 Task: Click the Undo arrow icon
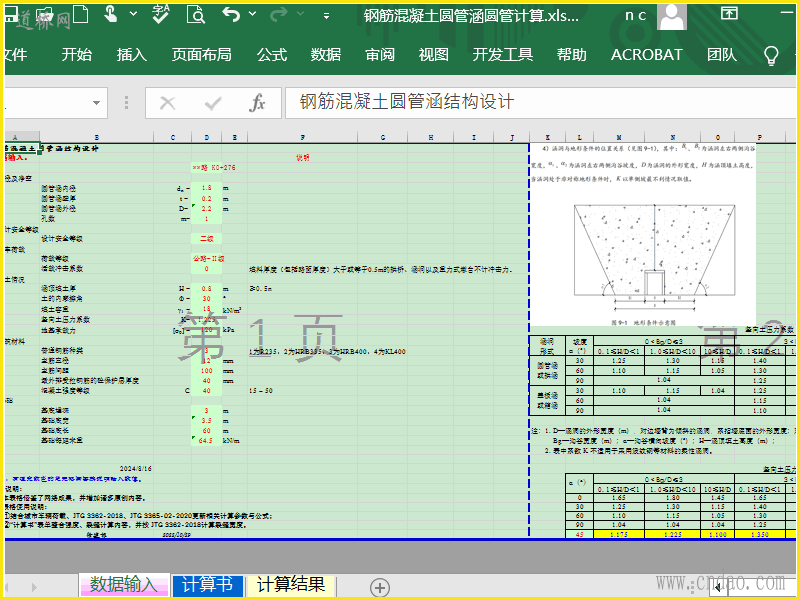pos(231,14)
